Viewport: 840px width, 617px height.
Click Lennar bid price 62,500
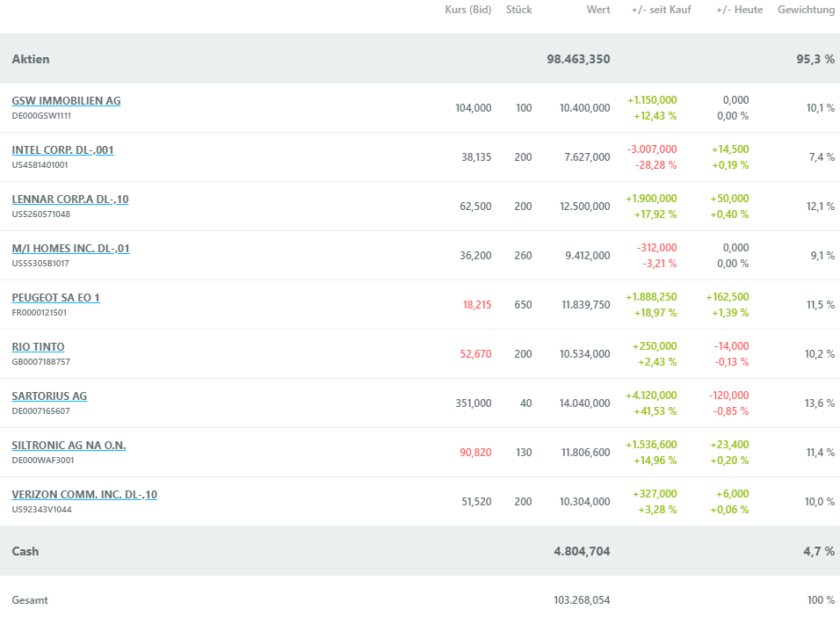point(475,207)
